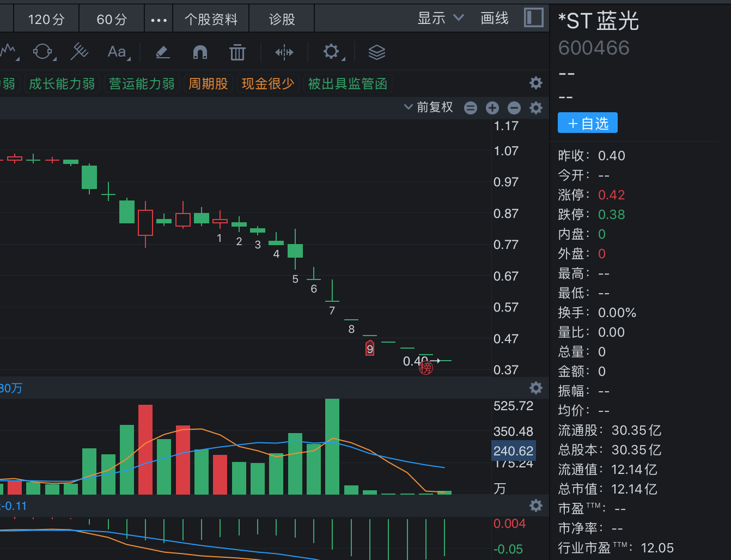Click the minus zoom-out chart button
731x560 pixels.
(514, 108)
